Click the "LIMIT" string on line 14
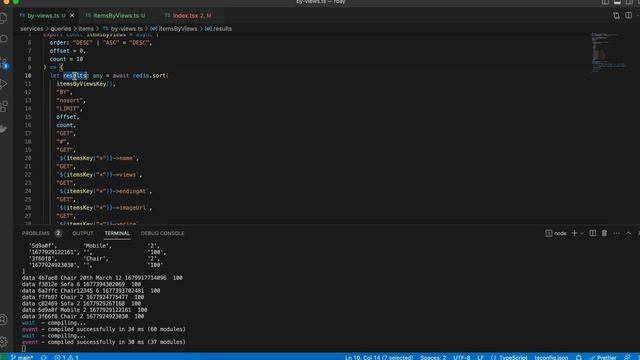 tap(68, 109)
